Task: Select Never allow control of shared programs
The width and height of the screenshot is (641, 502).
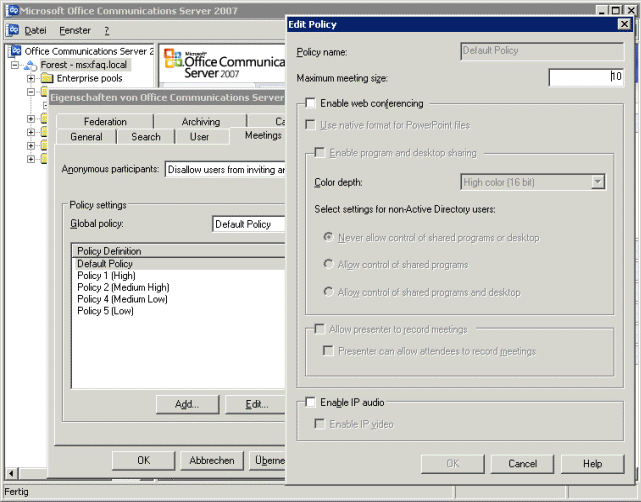Action: pyautogui.click(x=328, y=237)
